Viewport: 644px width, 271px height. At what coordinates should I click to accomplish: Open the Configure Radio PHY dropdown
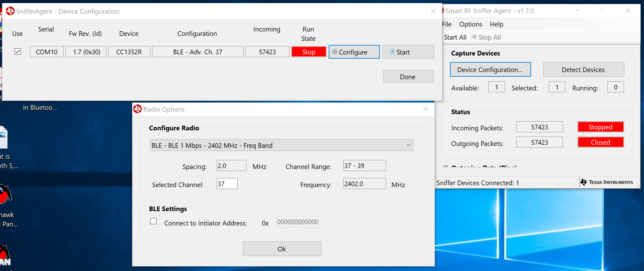tap(282, 145)
